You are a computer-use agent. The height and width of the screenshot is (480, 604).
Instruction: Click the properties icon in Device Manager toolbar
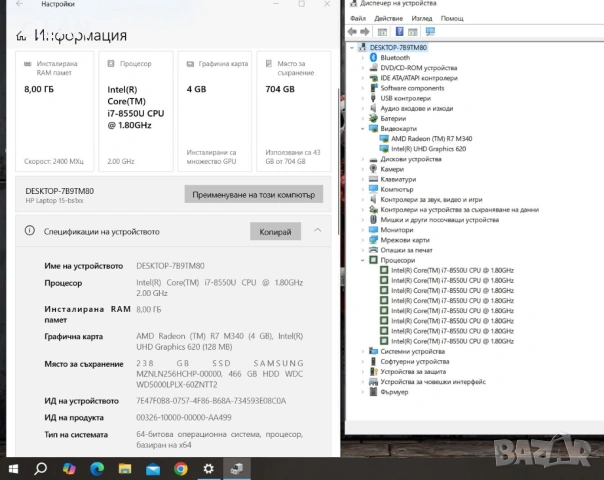tap(382, 32)
